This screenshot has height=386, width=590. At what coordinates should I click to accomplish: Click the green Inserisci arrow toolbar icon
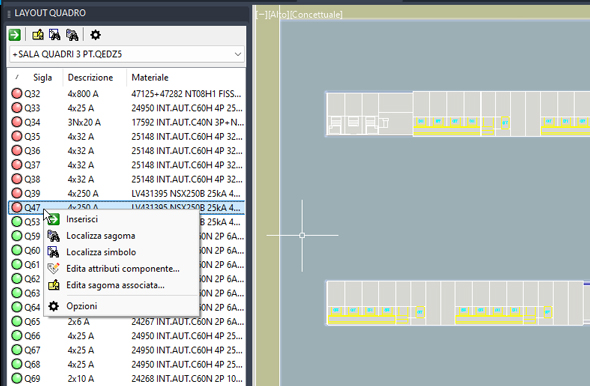tap(15, 35)
